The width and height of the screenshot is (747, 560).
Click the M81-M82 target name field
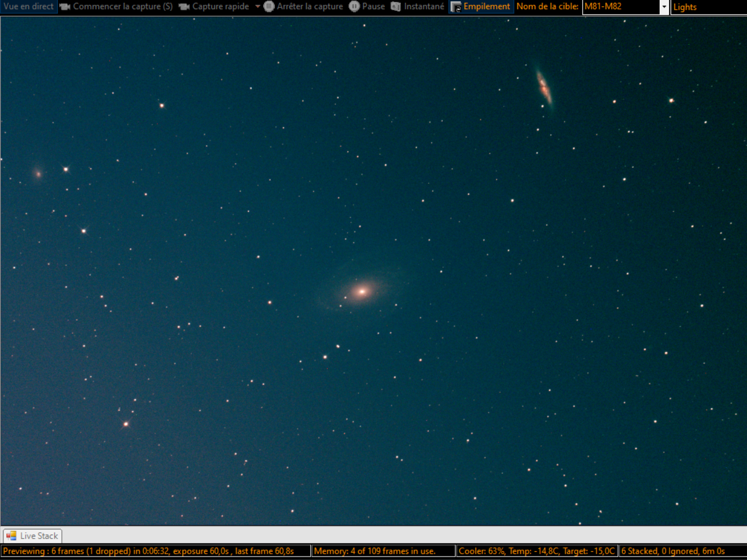point(621,7)
